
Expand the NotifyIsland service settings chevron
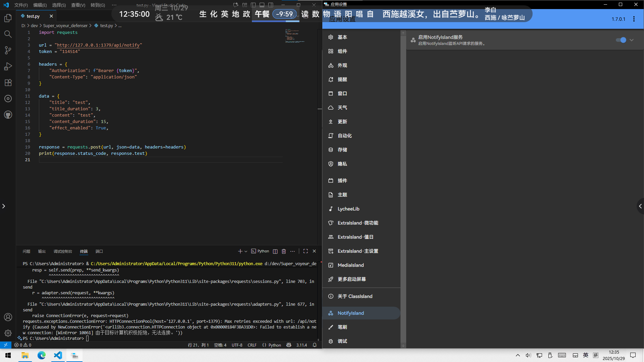coord(632,40)
